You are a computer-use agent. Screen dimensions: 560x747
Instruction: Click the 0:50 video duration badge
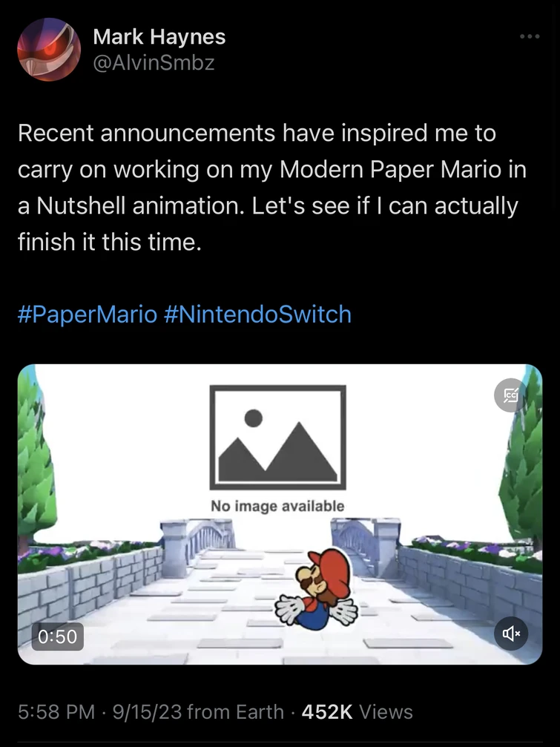[57, 635]
